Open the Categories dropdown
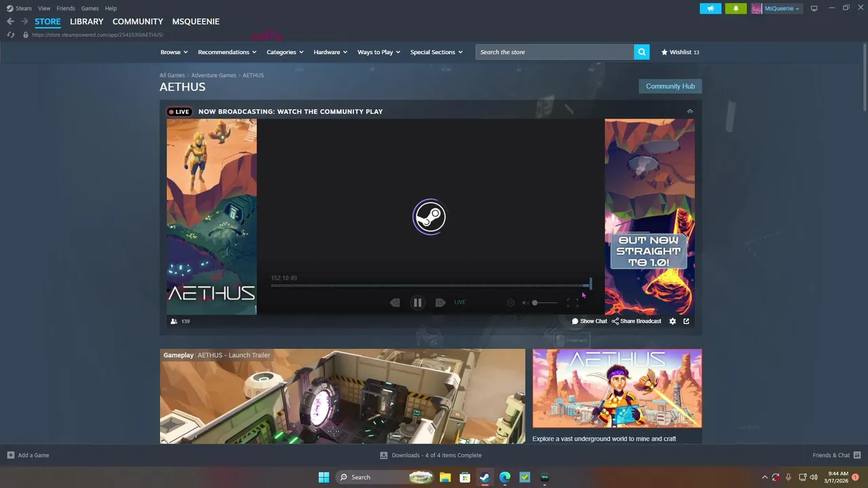 click(285, 52)
